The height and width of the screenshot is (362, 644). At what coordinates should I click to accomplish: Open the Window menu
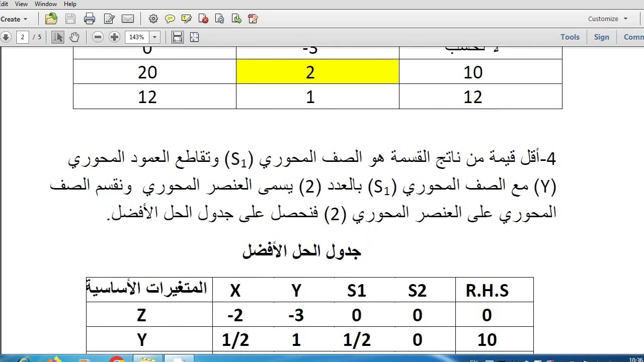(x=46, y=4)
